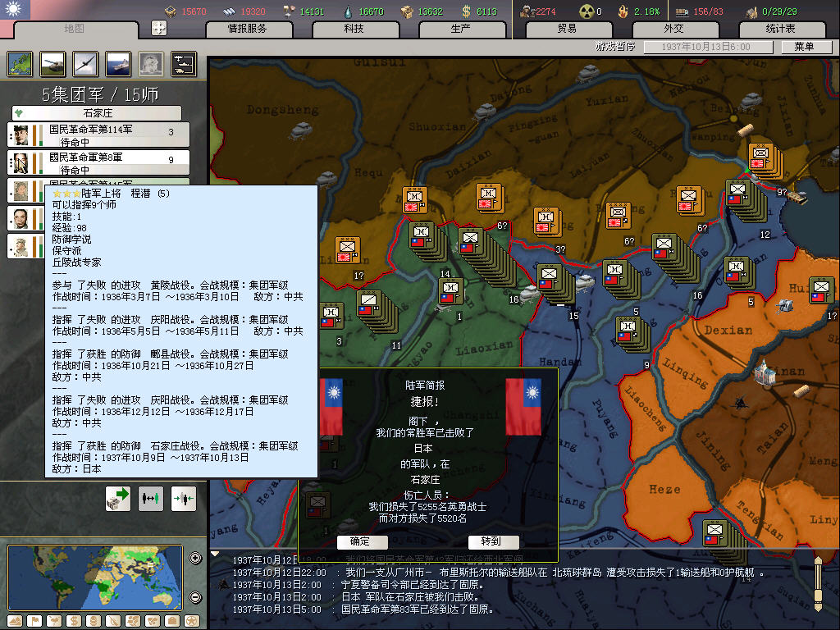Open the 情报服务 (intelligence) tab

coord(248,29)
